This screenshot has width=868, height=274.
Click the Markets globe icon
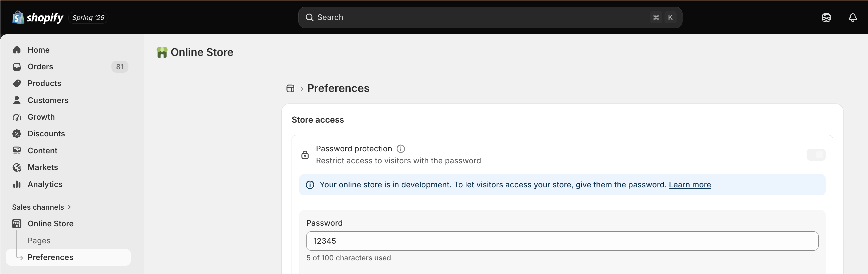point(17,167)
